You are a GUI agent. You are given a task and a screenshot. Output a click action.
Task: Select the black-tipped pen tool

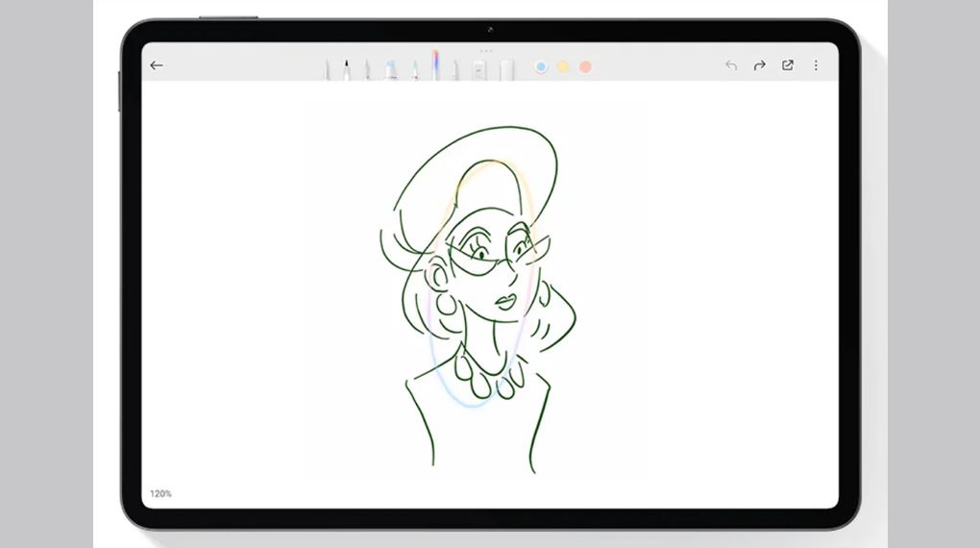[x=346, y=69]
